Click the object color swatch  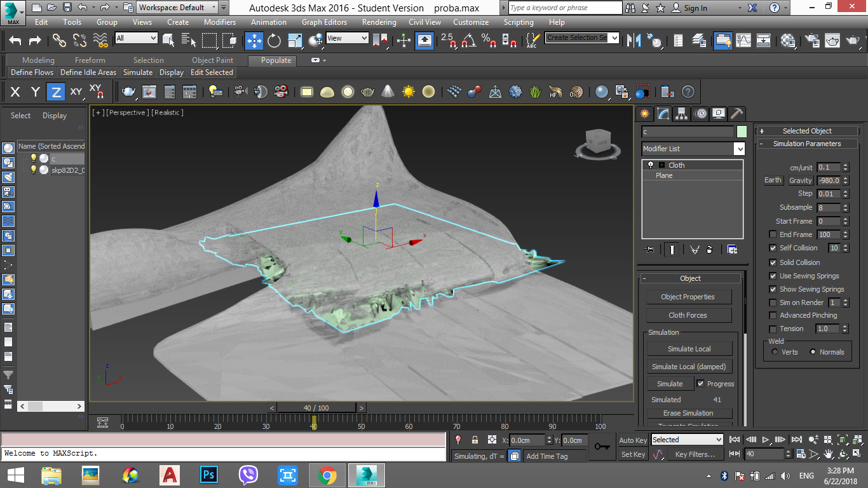[742, 132]
